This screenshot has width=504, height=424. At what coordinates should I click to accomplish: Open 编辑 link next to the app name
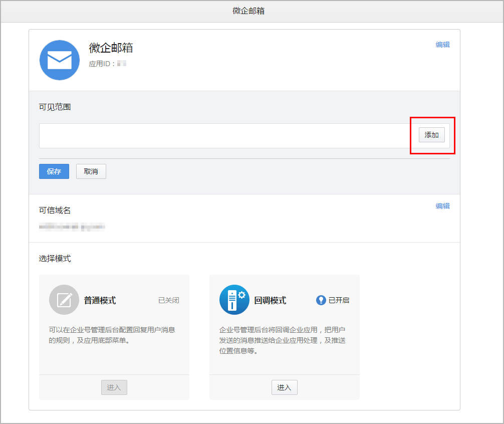(442, 45)
